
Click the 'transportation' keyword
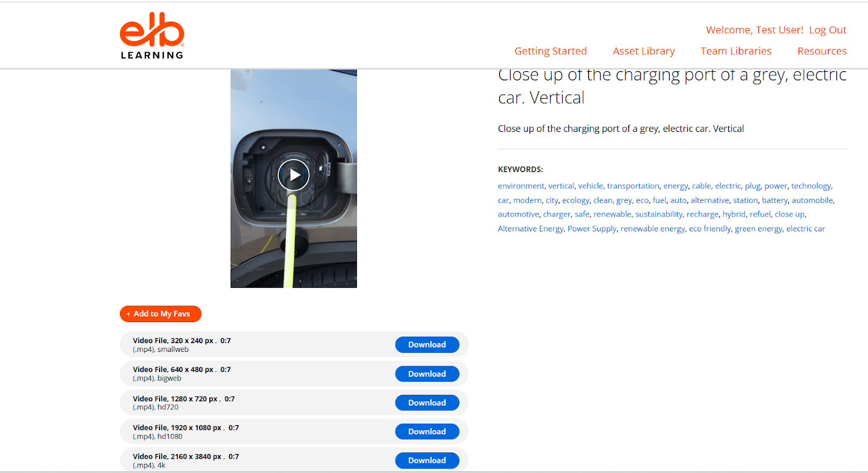[x=633, y=186]
